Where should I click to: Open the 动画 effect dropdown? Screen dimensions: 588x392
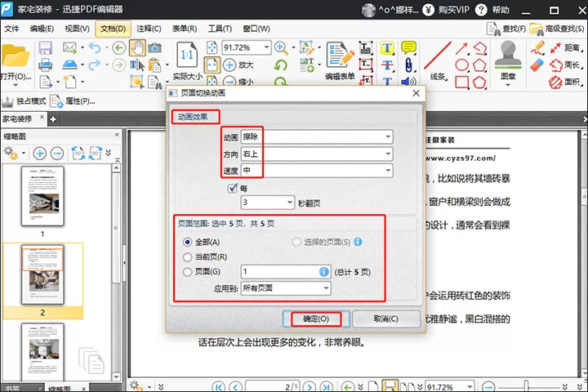coord(317,137)
